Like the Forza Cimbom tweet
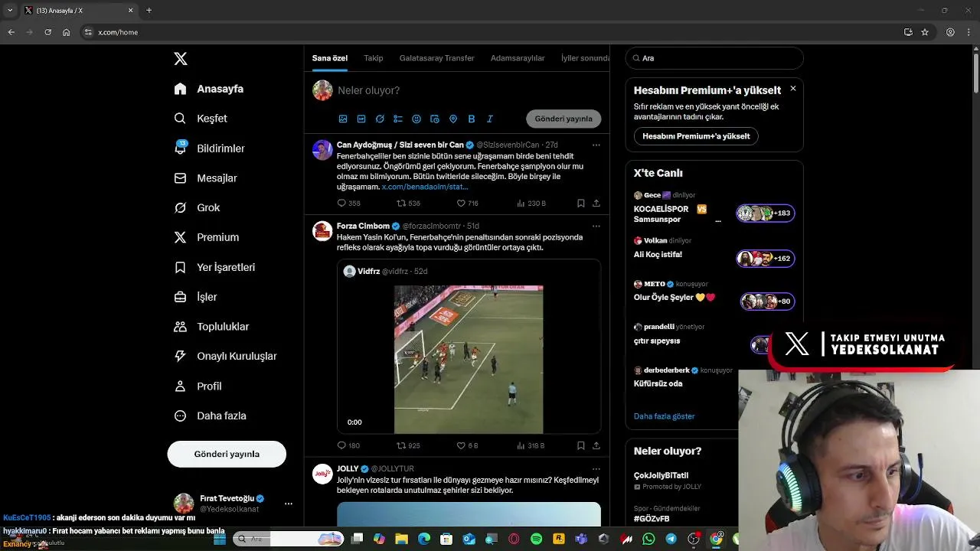 [461, 445]
